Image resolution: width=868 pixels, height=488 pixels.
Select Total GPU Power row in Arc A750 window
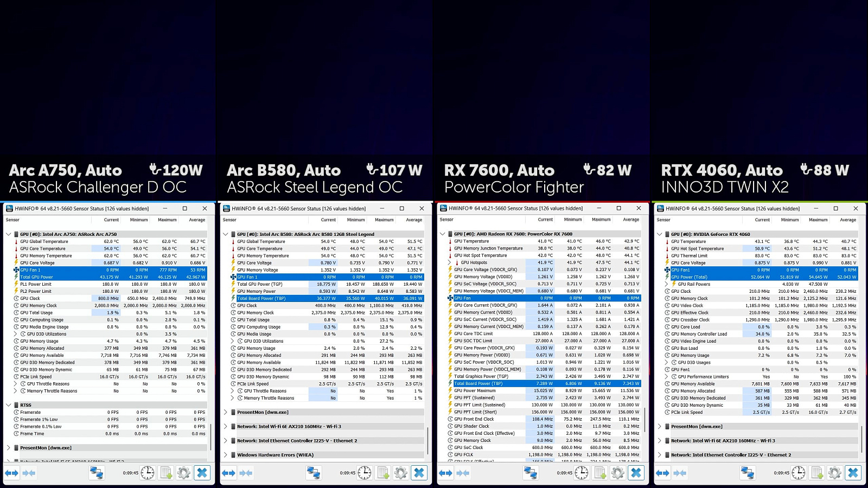point(110,277)
